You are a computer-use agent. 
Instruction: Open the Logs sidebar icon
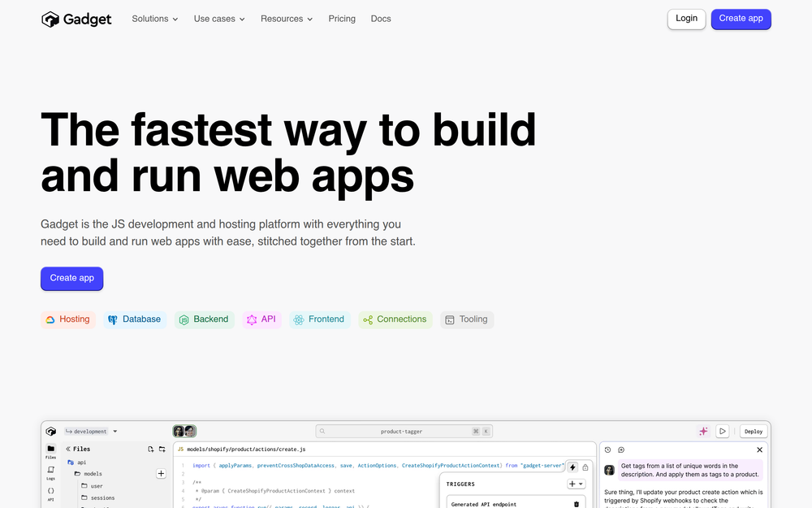point(50,472)
